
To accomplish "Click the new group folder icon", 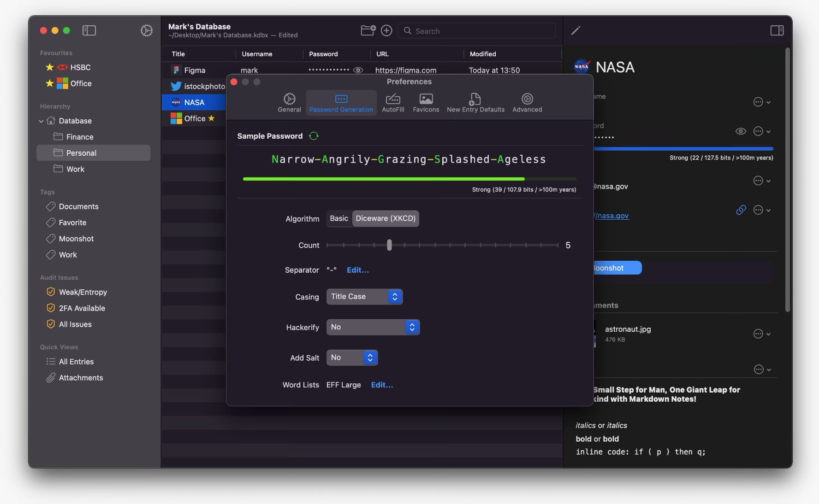I will coord(368,30).
